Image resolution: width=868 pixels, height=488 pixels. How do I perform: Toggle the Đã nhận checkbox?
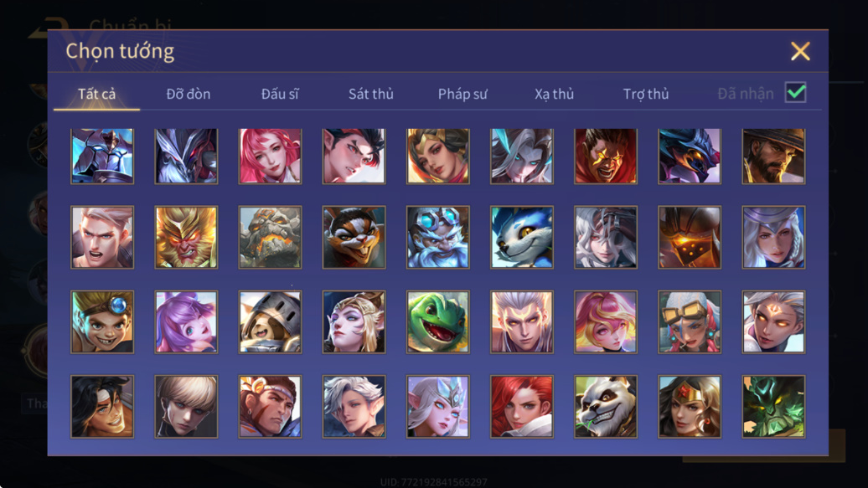pos(795,92)
